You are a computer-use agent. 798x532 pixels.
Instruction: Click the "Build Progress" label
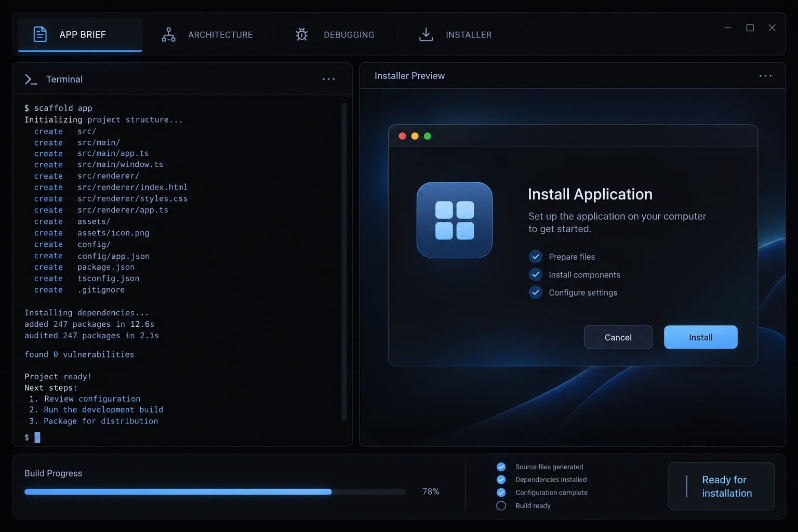pyautogui.click(x=53, y=473)
